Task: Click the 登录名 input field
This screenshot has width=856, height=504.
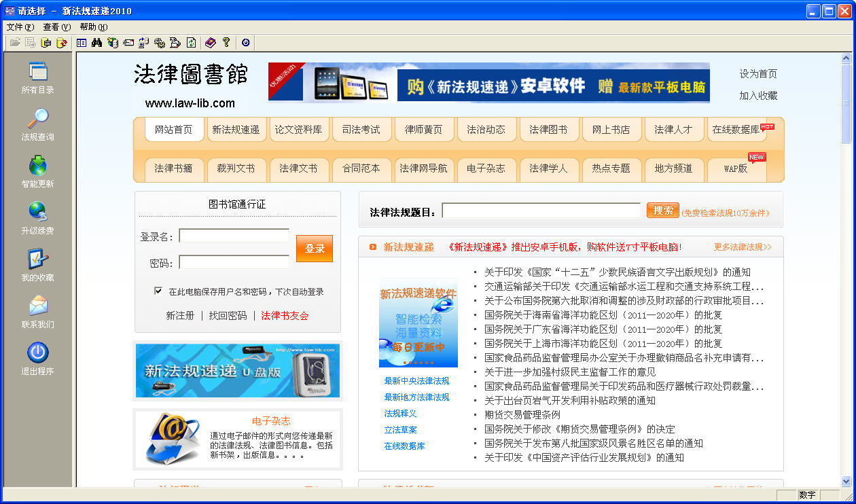Action: tap(234, 236)
